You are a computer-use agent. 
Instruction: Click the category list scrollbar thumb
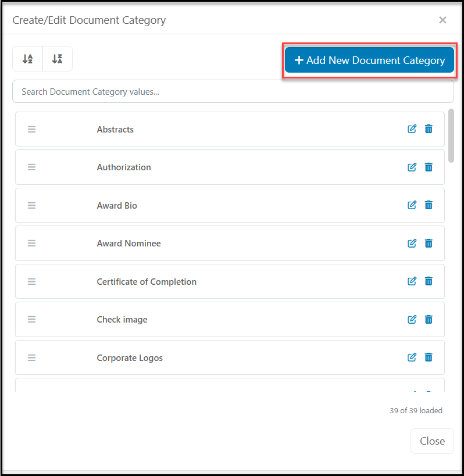pyautogui.click(x=451, y=135)
